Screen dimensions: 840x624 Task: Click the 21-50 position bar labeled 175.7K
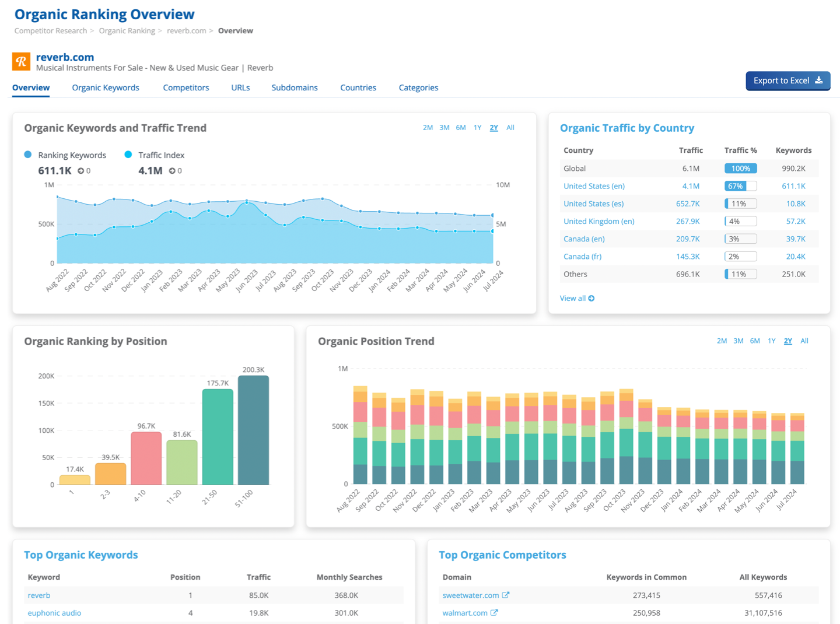[x=218, y=437]
